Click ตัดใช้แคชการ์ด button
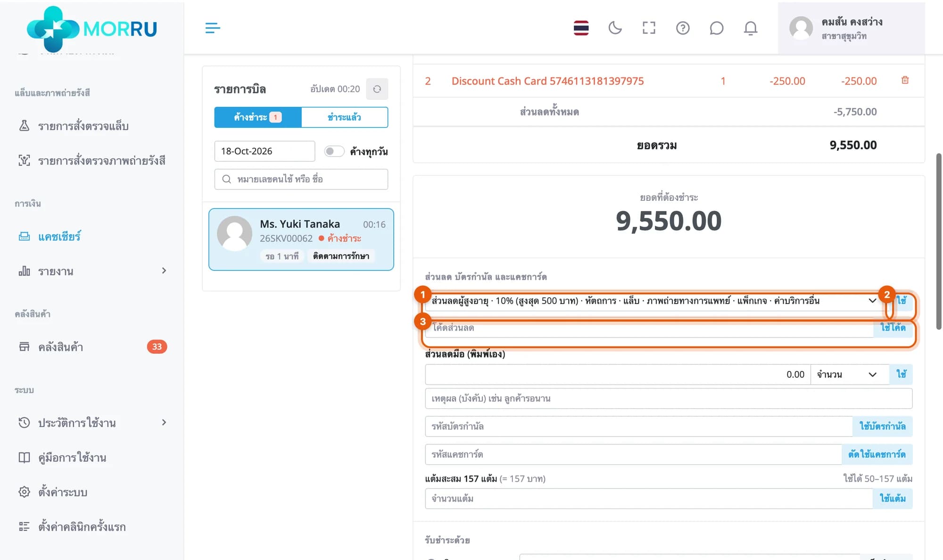The width and height of the screenshot is (943, 560). (877, 454)
